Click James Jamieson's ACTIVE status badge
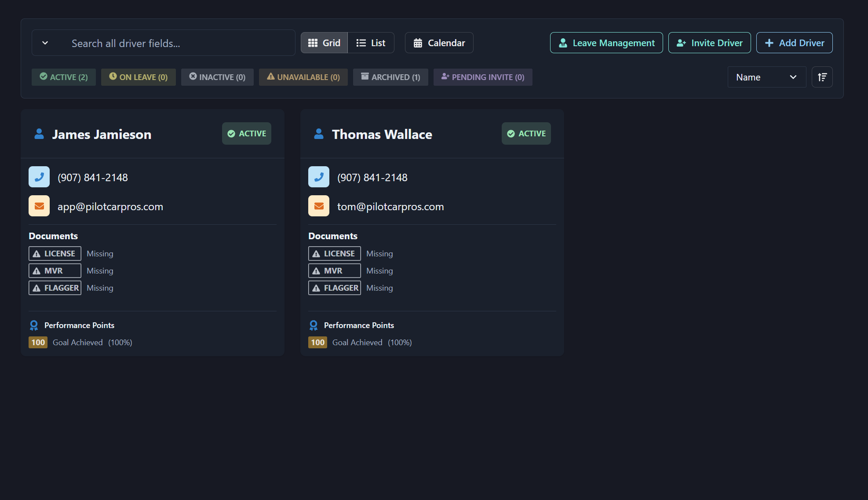Image resolution: width=868 pixels, height=500 pixels. [x=247, y=134]
